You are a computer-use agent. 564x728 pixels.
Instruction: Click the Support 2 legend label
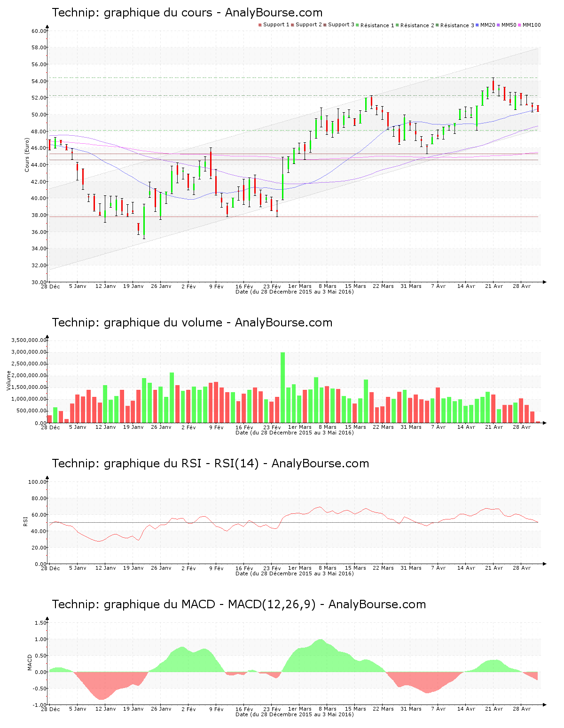point(309,24)
